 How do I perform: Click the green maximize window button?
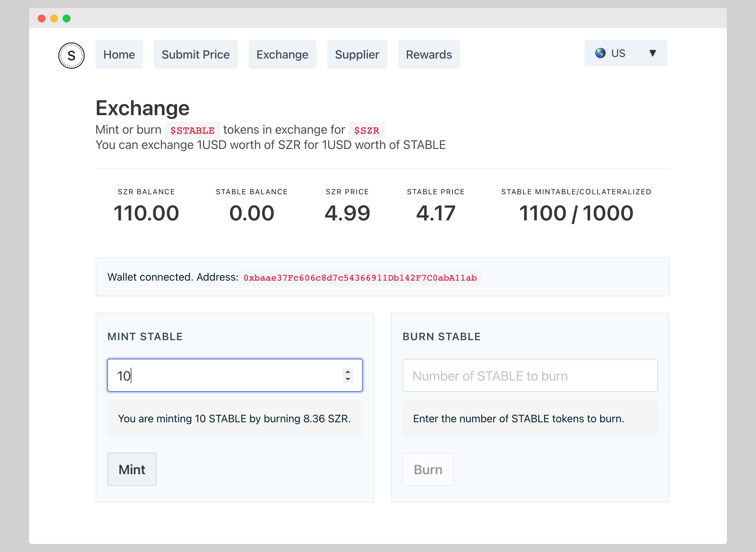coord(67,19)
